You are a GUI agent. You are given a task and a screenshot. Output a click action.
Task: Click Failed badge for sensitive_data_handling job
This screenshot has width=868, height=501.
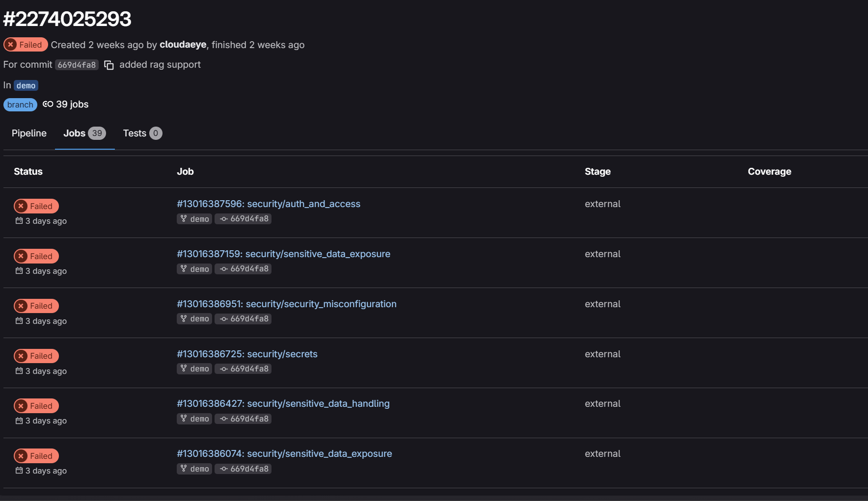pos(36,406)
